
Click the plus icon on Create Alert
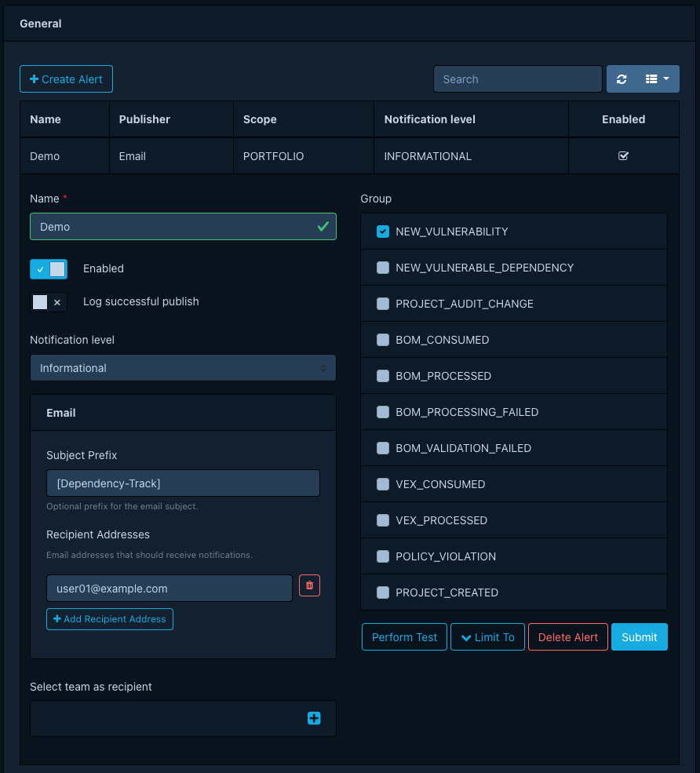(x=35, y=78)
